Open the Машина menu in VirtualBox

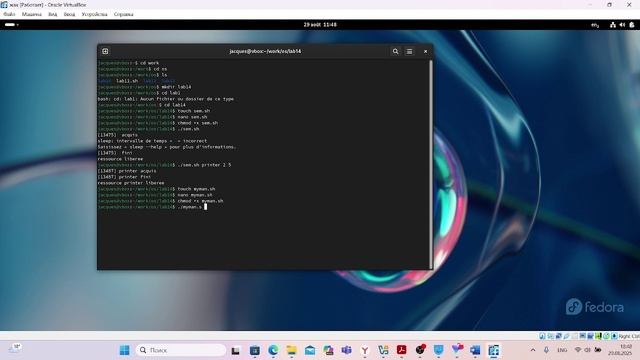[x=31, y=14]
